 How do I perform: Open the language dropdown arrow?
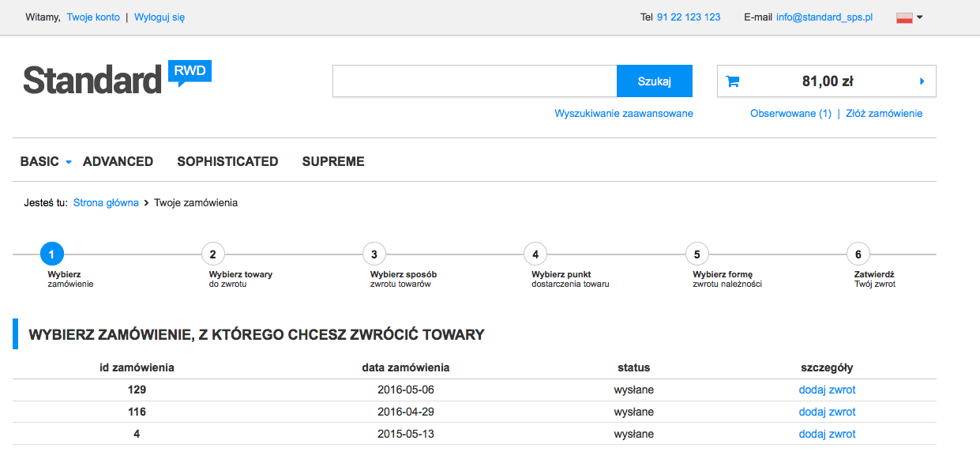coord(920,17)
